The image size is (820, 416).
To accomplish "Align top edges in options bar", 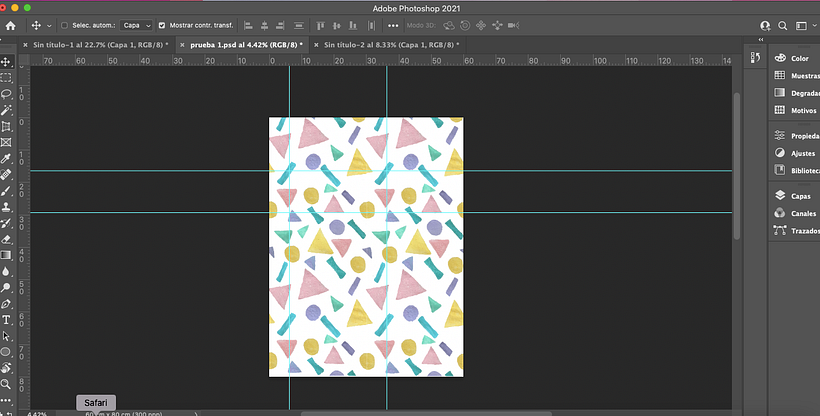I will click(x=321, y=25).
